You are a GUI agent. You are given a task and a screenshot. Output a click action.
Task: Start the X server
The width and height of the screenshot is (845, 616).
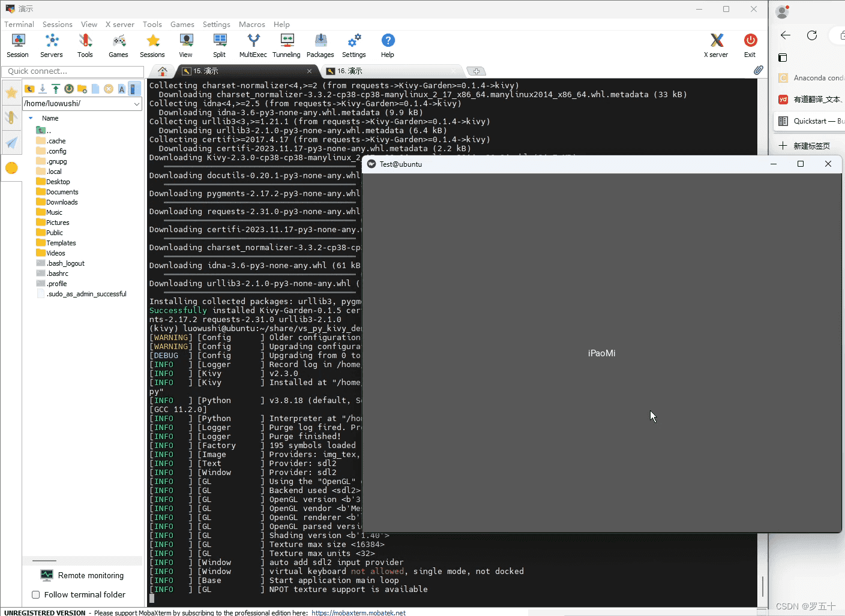click(716, 46)
